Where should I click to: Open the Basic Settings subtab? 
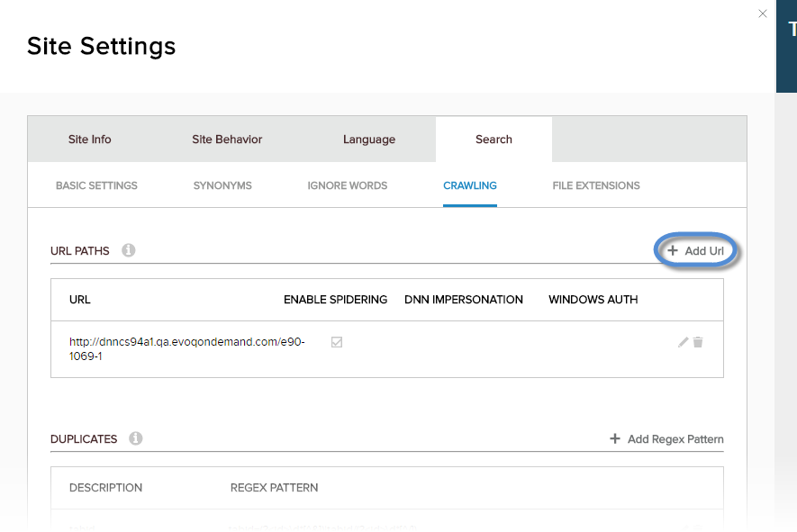coord(96,185)
